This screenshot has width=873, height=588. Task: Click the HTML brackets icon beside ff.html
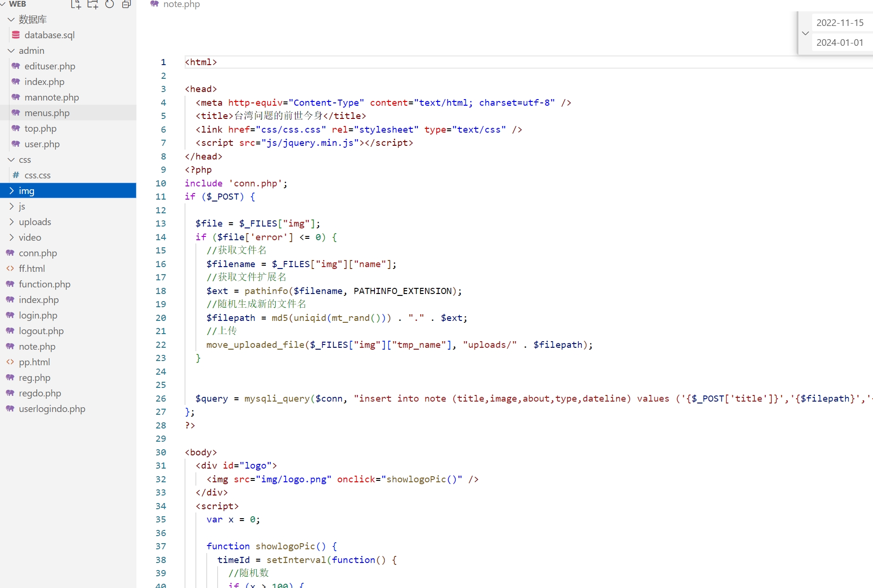[x=10, y=269]
